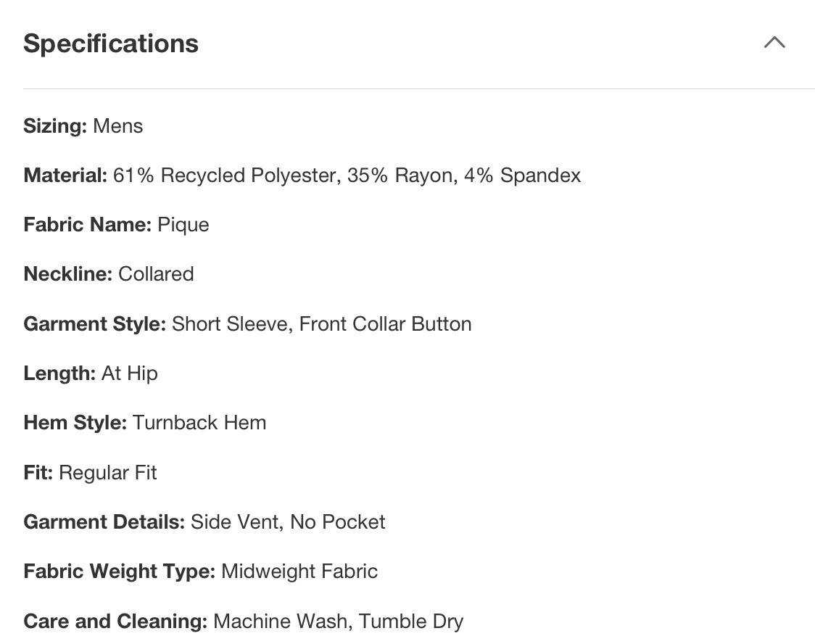This screenshot has height=644, width=815.
Task: Click the Collared neckline value
Action: coord(156,274)
